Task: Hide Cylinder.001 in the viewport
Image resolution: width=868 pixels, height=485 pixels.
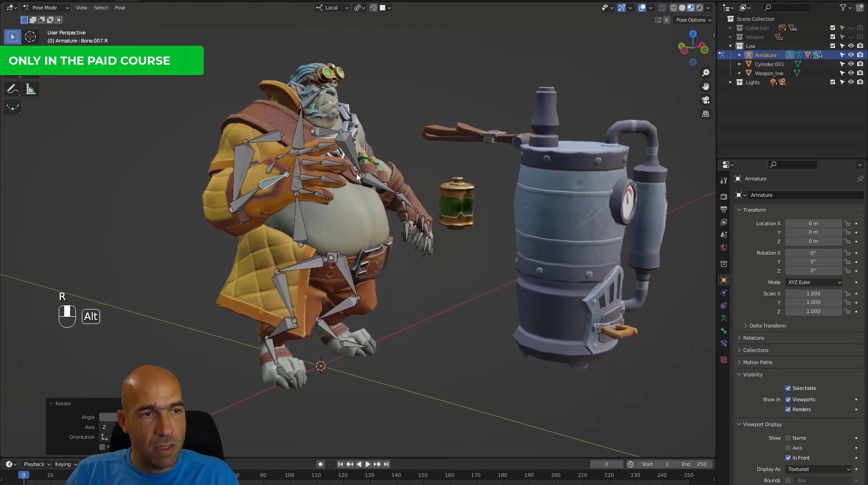Action: [851, 64]
